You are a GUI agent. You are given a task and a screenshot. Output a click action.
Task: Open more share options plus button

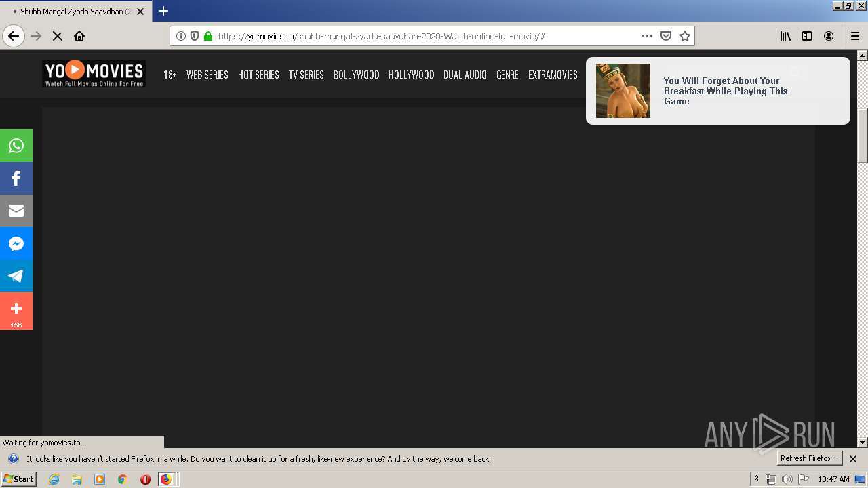click(x=16, y=311)
